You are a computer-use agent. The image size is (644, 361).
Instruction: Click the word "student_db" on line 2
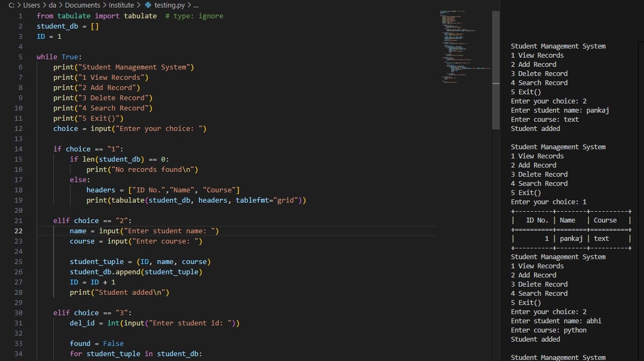pyautogui.click(x=57, y=26)
